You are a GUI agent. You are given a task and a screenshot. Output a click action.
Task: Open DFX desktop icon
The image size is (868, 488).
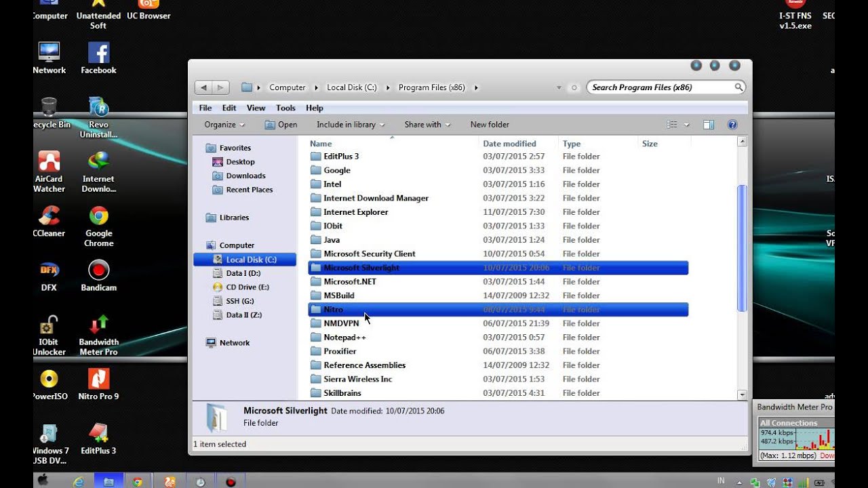pyautogui.click(x=49, y=276)
